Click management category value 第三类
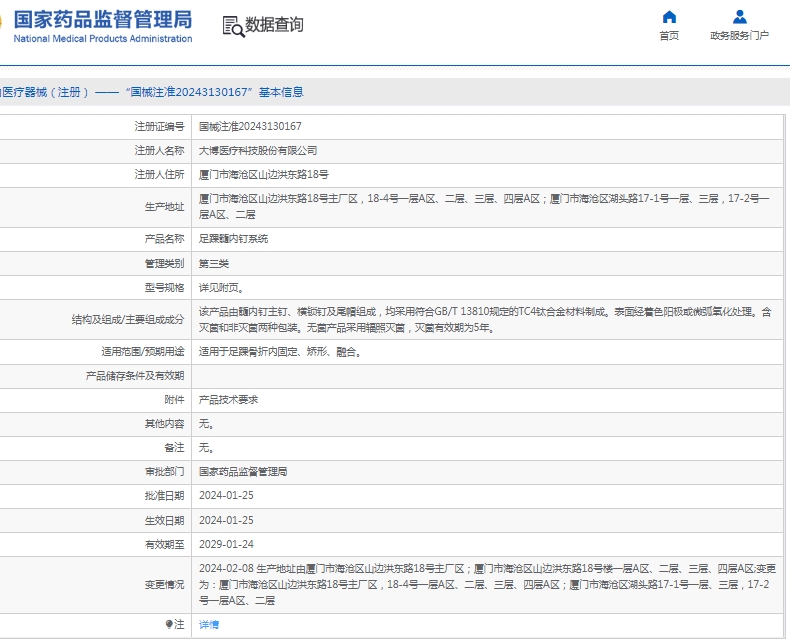Screen dimensions: 790x644 [x=214, y=264]
